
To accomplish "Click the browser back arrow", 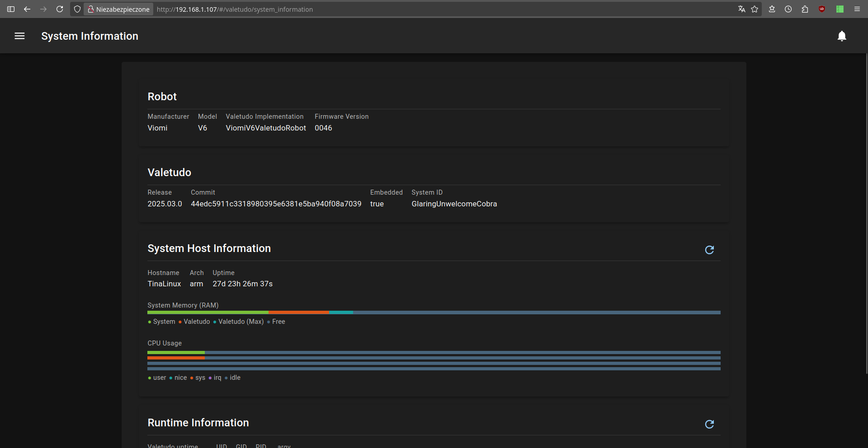I will pos(27,9).
